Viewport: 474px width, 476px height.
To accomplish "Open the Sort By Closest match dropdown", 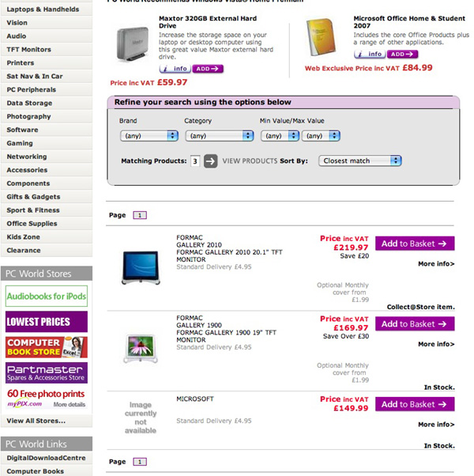I will [360, 161].
